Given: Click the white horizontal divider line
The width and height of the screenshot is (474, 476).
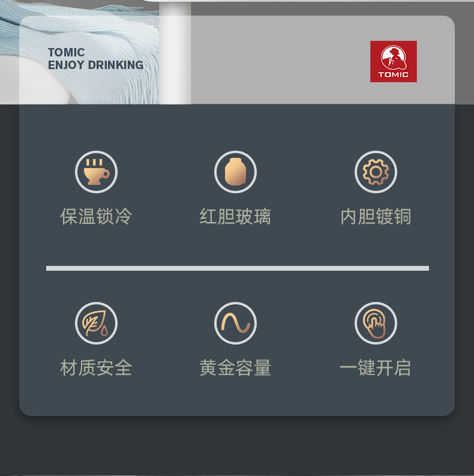Looking at the screenshot, I should coord(238,268).
